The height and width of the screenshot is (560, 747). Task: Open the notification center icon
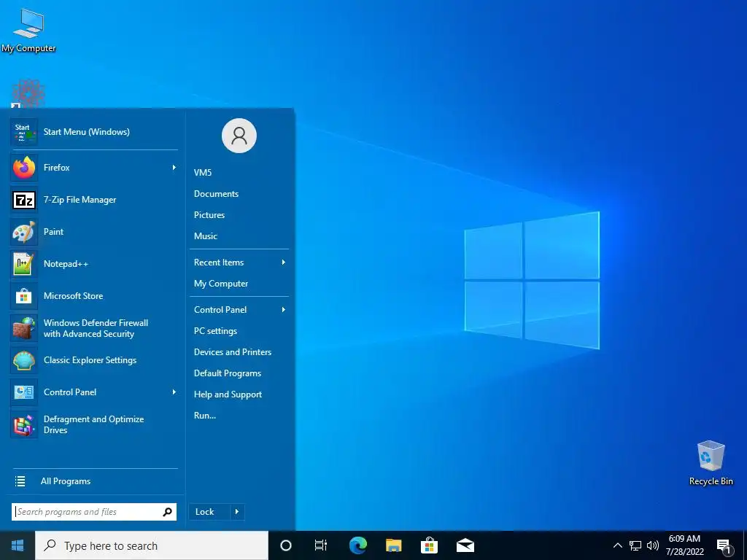pyautogui.click(x=724, y=546)
